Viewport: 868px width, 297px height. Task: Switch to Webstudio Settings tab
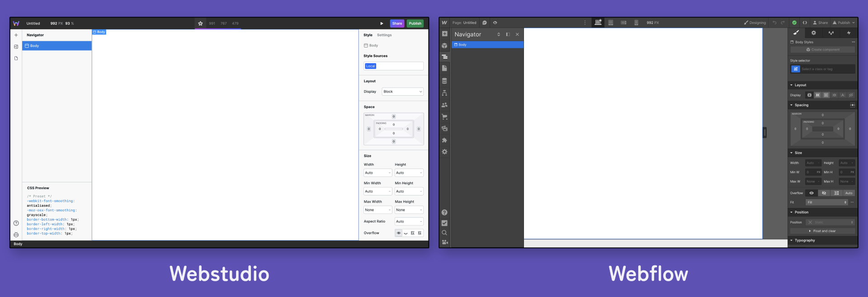384,35
